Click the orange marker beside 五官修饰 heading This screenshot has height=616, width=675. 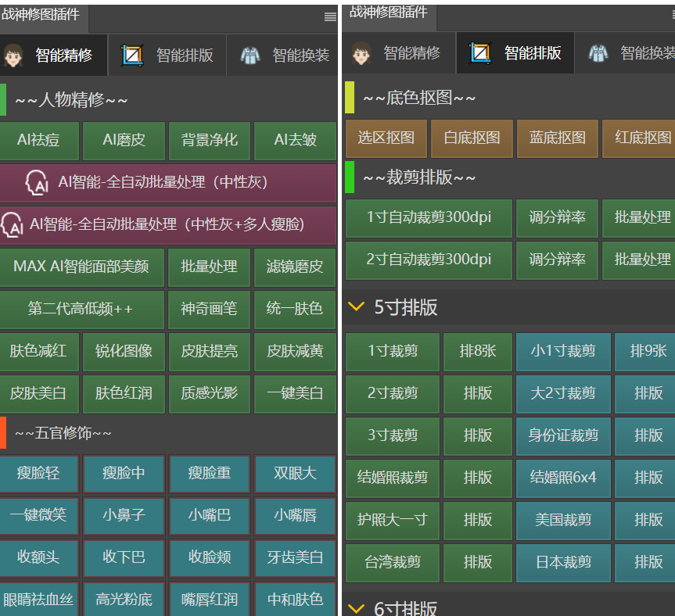click(x=3, y=433)
